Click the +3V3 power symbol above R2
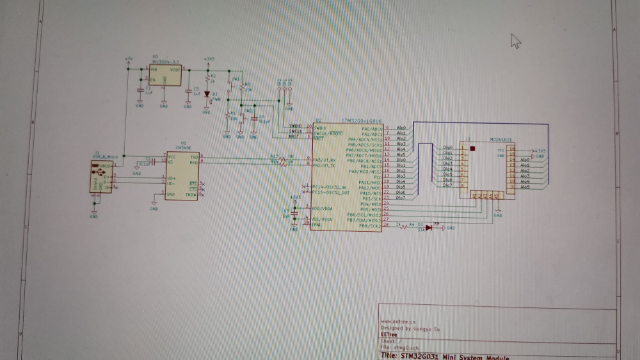 tap(208, 61)
